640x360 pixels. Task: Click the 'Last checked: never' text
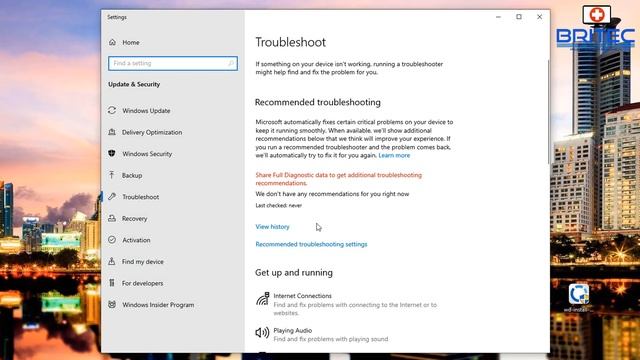coord(278,205)
